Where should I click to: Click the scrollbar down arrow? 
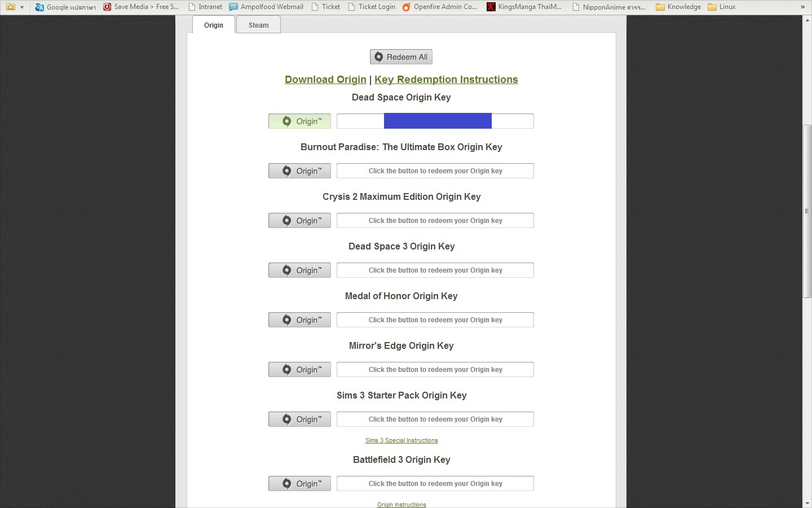click(x=807, y=503)
